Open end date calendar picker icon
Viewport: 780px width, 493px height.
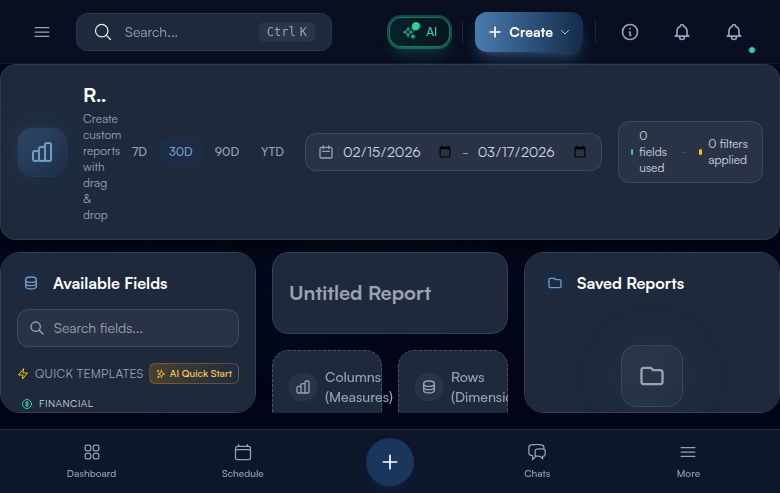click(580, 152)
